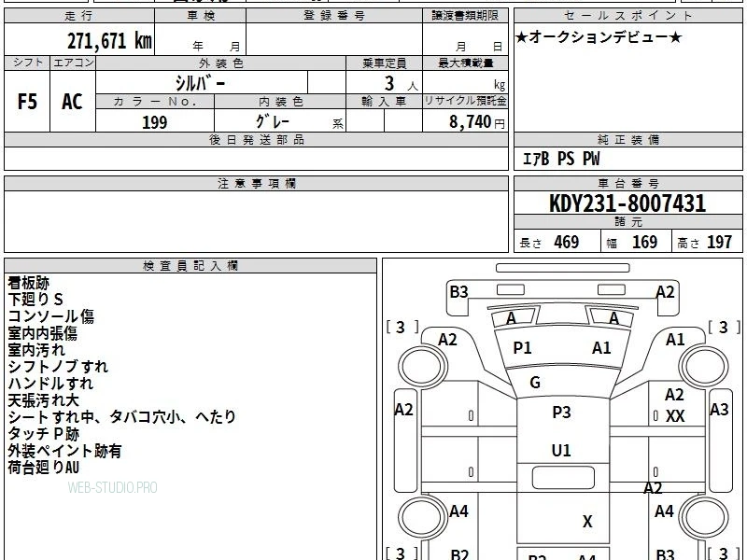This screenshot has width=747, height=560.
Task: Click the エアコン column header
Action: click(73, 63)
